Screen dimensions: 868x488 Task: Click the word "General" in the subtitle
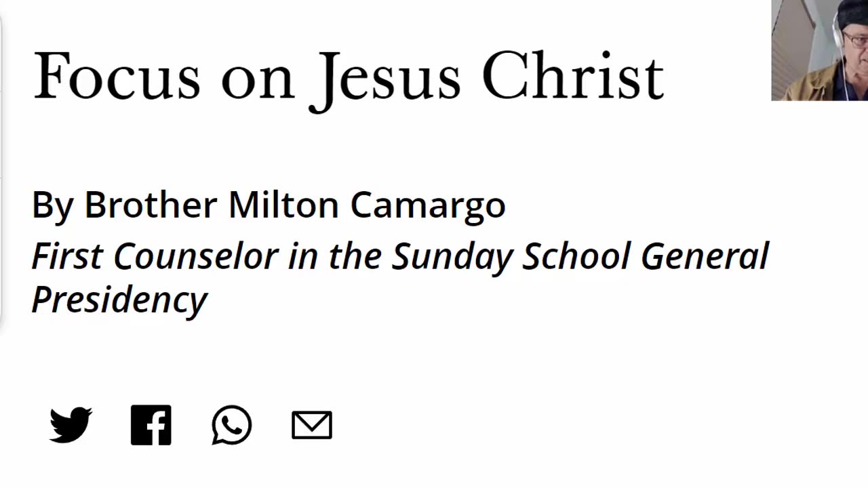pyautogui.click(x=705, y=256)
